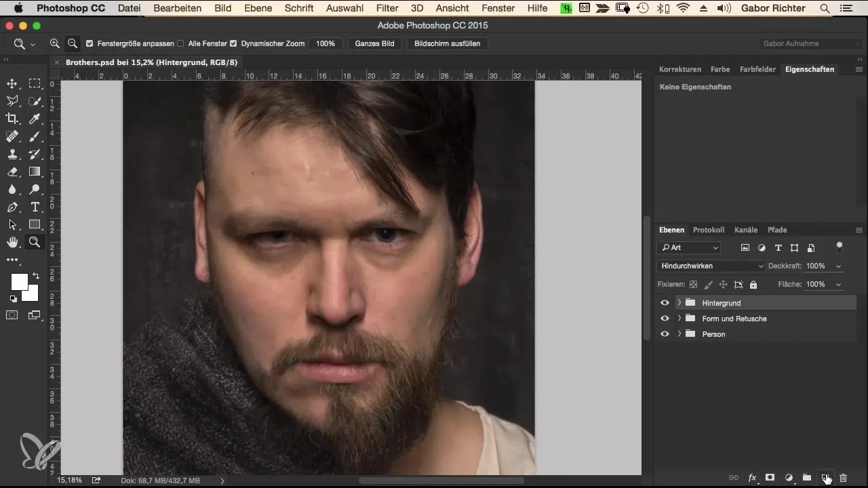Open the Art layer filter dropdown
The image size is (868, 488).
[689, 248]
